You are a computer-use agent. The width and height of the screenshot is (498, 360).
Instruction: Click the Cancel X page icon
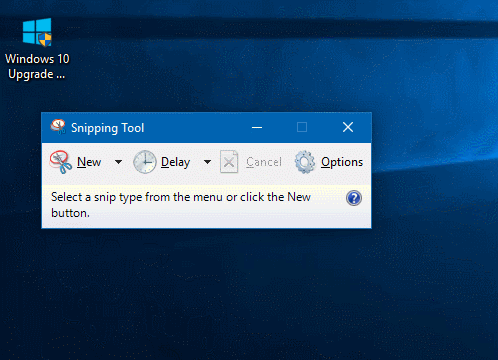coord(229,162)
